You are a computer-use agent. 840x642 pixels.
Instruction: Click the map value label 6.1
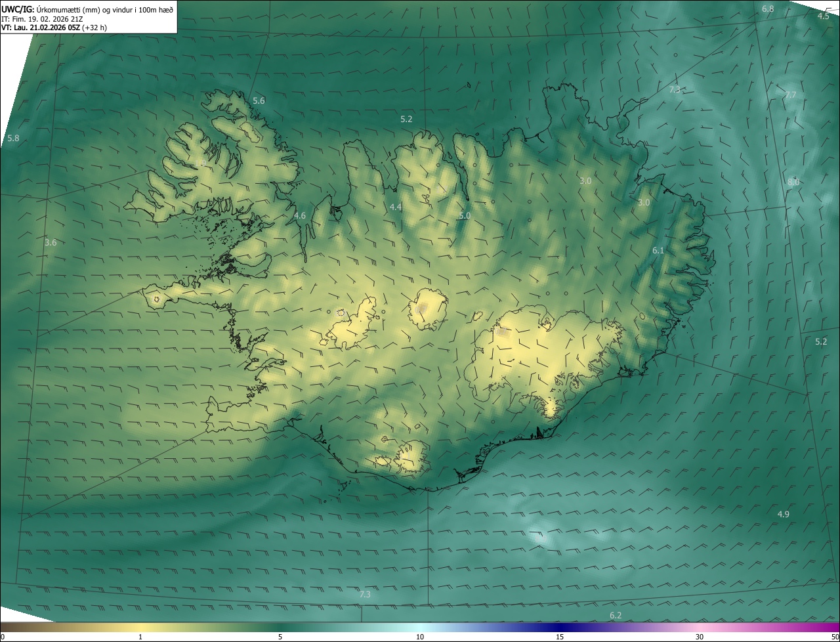point(658,250)
